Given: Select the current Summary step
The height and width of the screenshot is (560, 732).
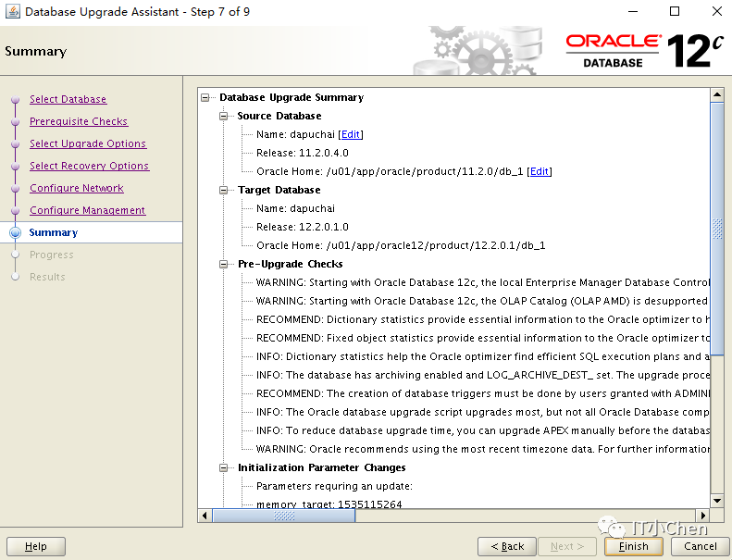Looking at the screenshot, I should click(54, 232).
